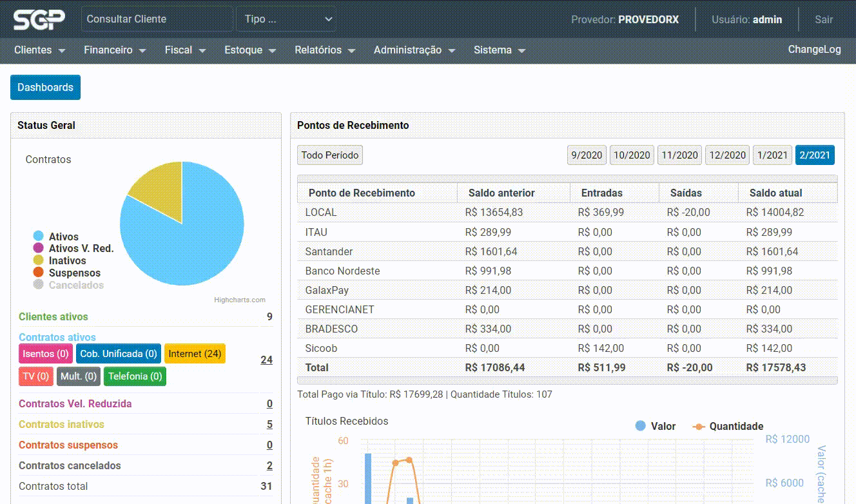
Task: Toggle Ativos V. Red. legend item
Action: pyautogui.click(x=73, y=248)
